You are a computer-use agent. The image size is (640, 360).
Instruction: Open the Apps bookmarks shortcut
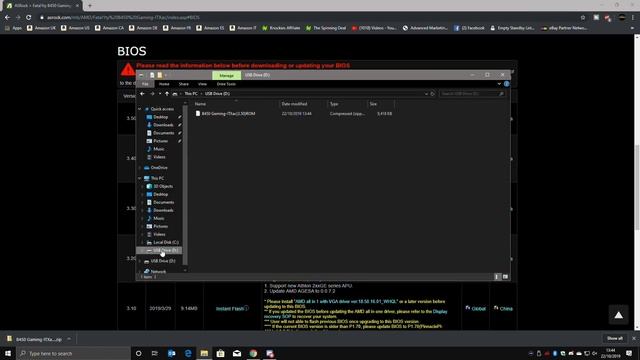13,28
